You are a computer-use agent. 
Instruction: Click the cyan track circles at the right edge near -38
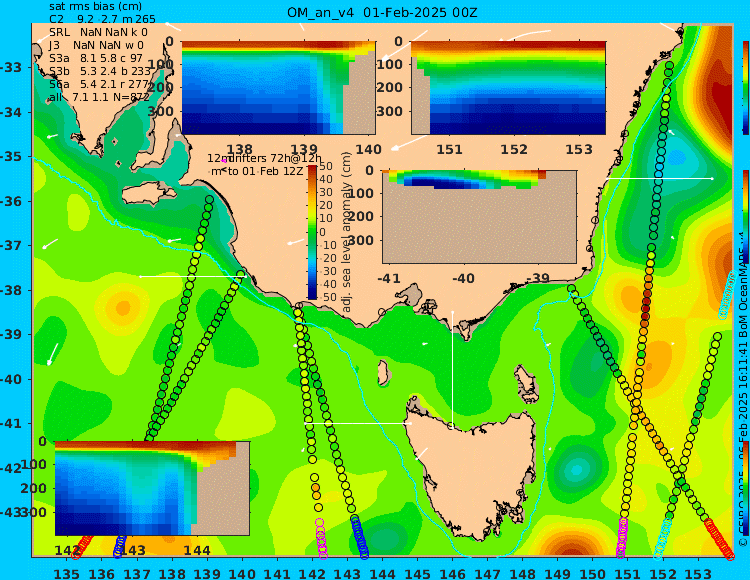pos(728,295)
